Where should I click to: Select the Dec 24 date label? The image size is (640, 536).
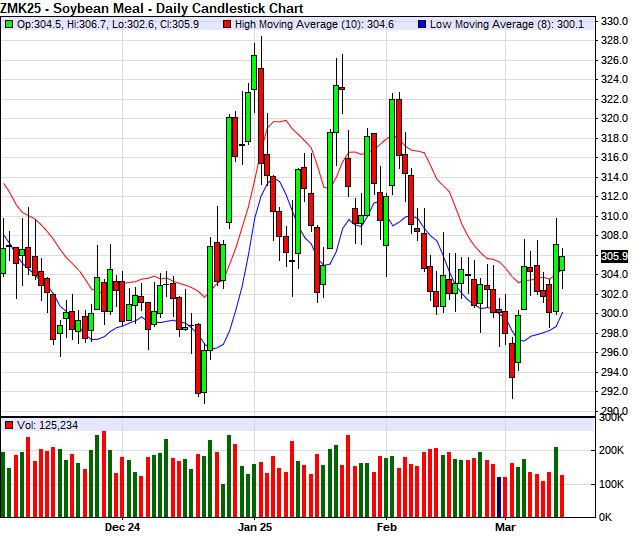click(121, 526)
